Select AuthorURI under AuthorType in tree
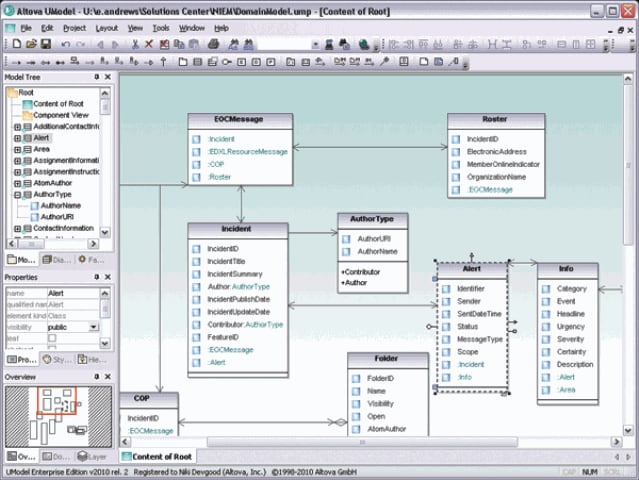This screenshot has height=480, width=639. click(x=57, y=217)
